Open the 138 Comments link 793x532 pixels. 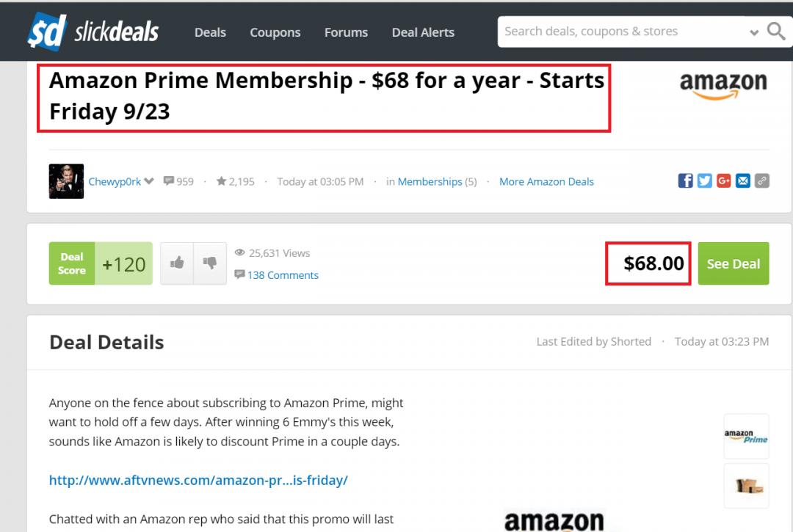[283, 275]
